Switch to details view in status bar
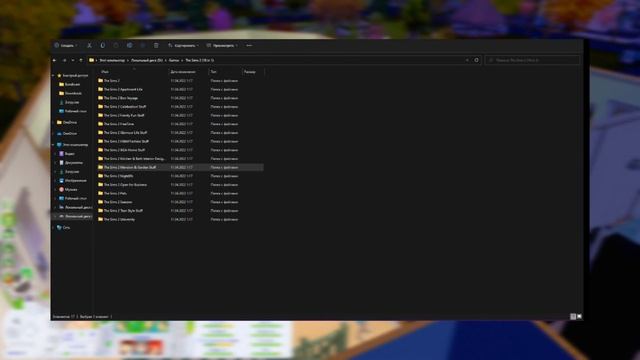The image size is (640, 360). point(573,316)
